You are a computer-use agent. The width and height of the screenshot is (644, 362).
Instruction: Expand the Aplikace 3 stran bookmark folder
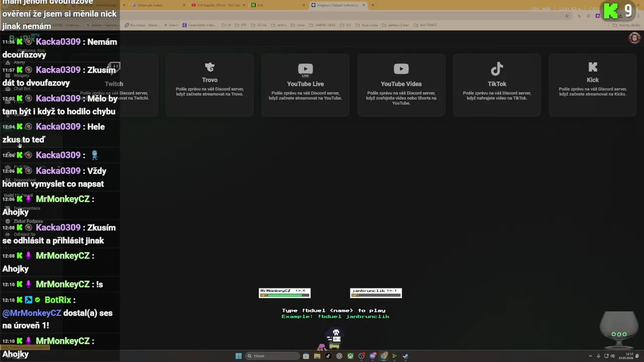395,25
